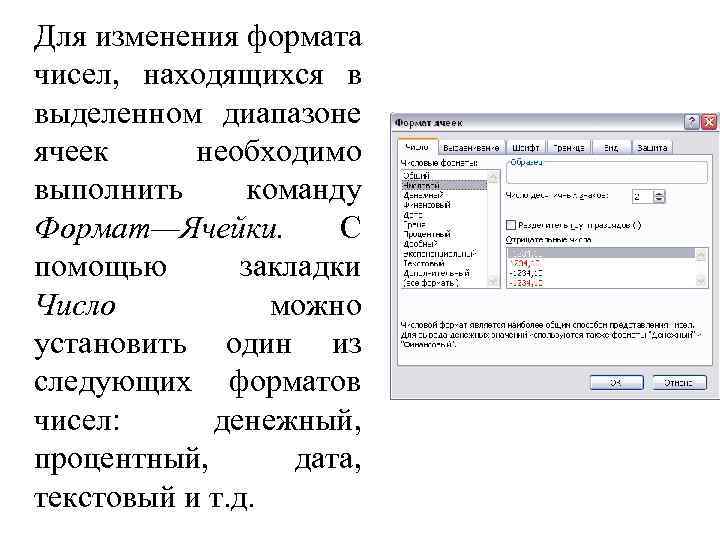Screen dimensions: 720x540
Task: Choose the Финансовый number format
Action: pos(444,205)
